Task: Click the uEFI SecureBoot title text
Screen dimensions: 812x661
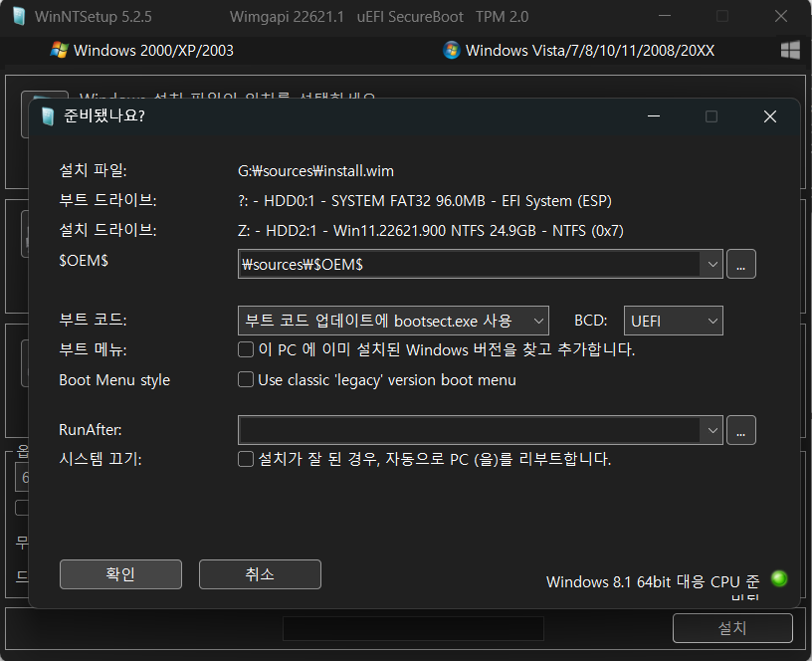Action: click(410, 17)
